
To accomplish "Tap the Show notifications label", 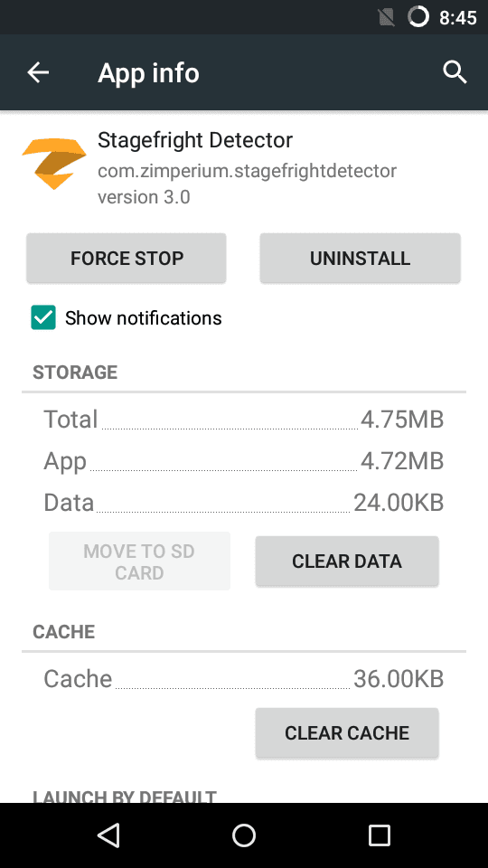I will point(144,317).
